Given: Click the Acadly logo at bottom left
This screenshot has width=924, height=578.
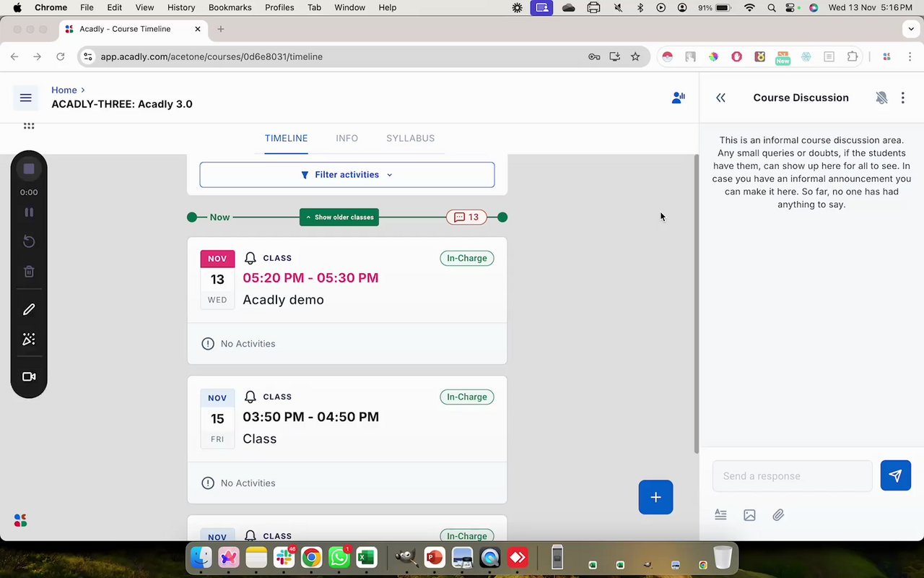Looking at the screenshot, I should pyautogui.click(x=20, y=520).
